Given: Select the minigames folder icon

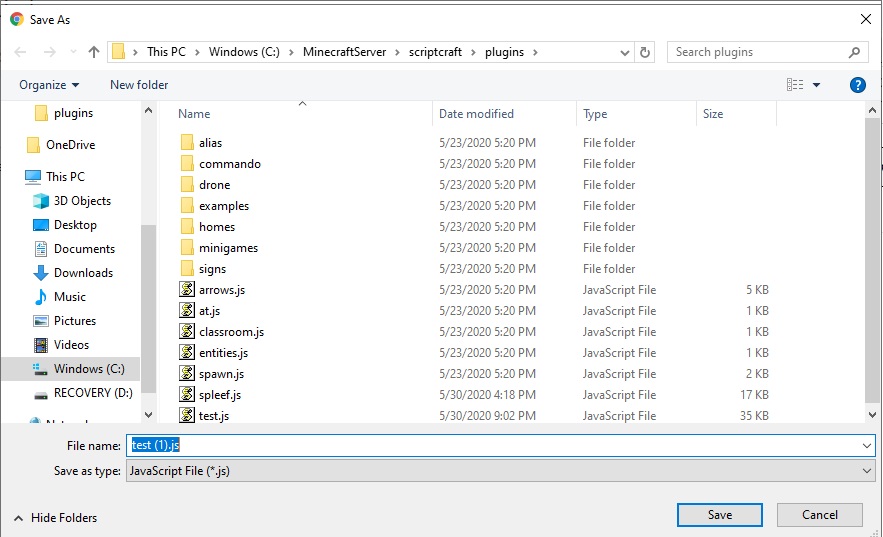Looking at the screenshot, I should coord(187,248).
